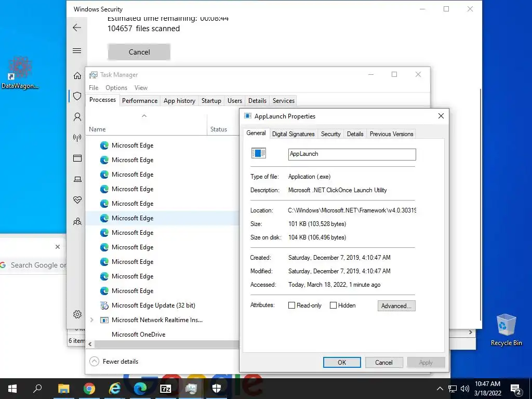Close the AppLaunch Properties dialog
The image size is (532, 399).
pos(441,116)
